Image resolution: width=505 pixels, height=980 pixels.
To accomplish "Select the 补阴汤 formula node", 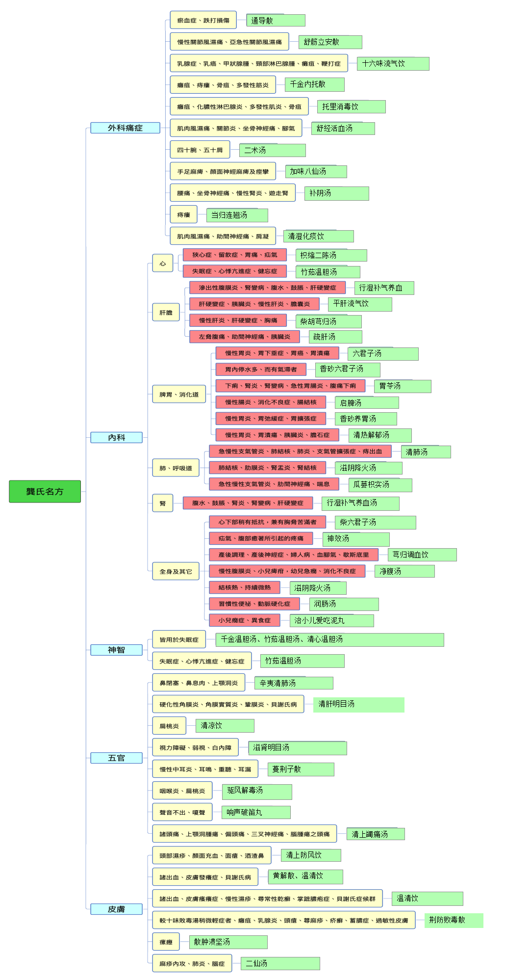I will click(336, 193).
